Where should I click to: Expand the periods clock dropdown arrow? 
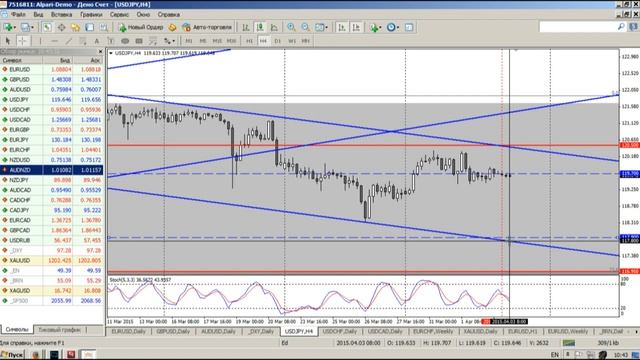coord(398,28)
